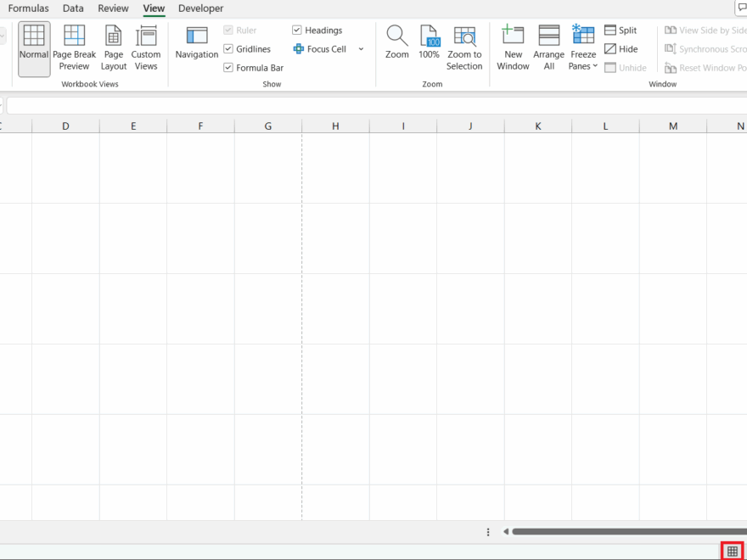
Task: Open the Freeze Panes dropdown
Action: pos(583,47)
